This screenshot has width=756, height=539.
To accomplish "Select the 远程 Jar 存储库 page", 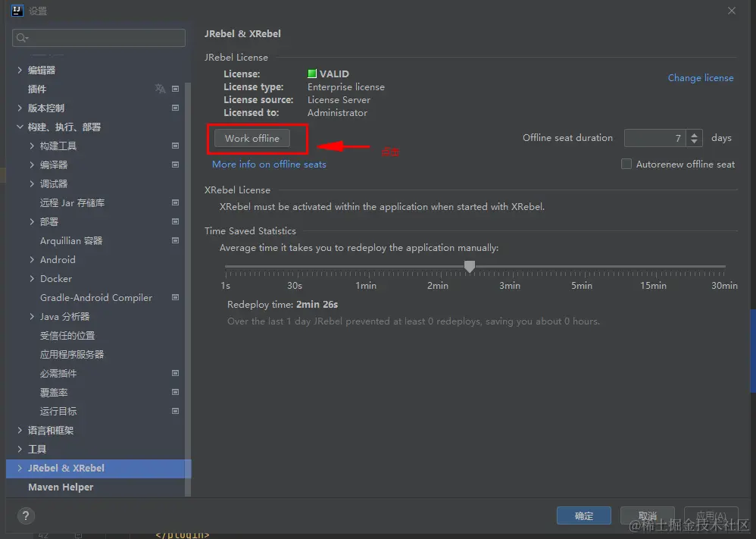I will [x=72, y=202].
